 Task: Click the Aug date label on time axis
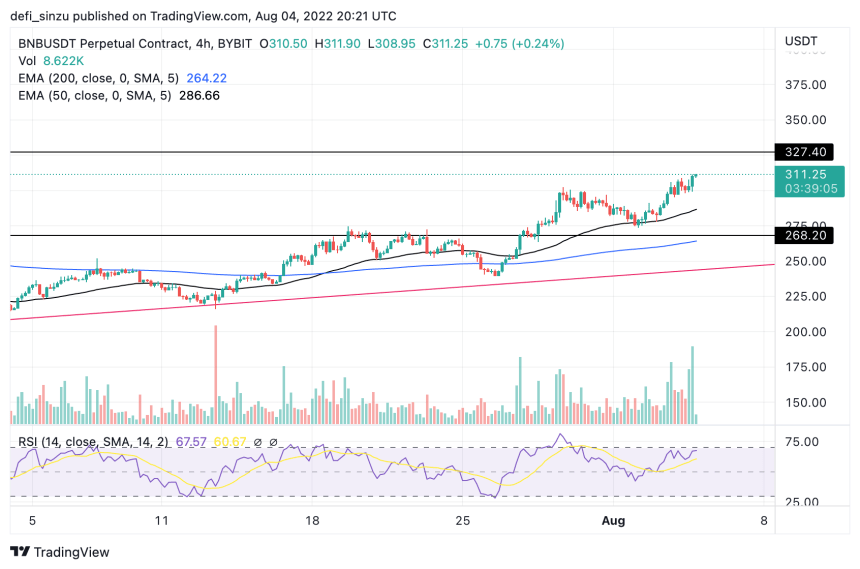click(613, 520)
